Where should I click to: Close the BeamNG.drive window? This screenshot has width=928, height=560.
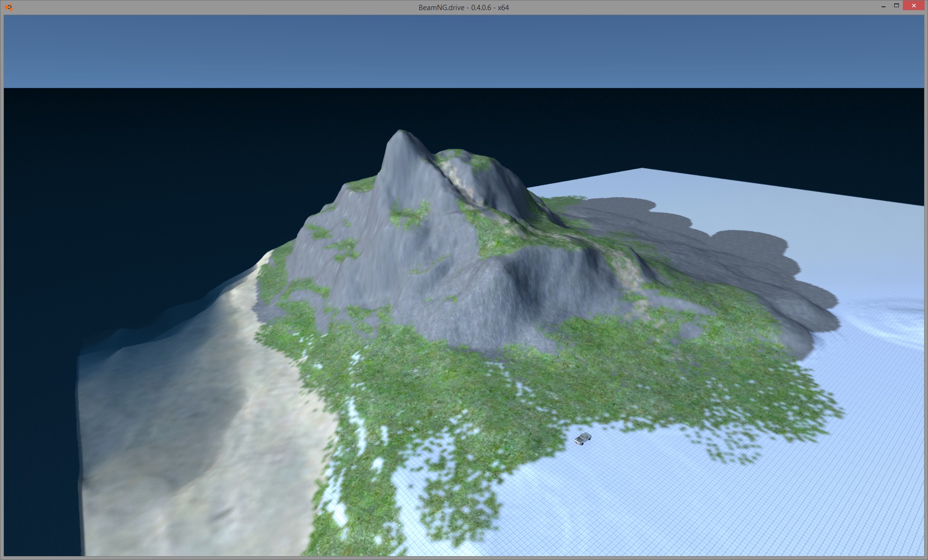click(x=913, y=6)
